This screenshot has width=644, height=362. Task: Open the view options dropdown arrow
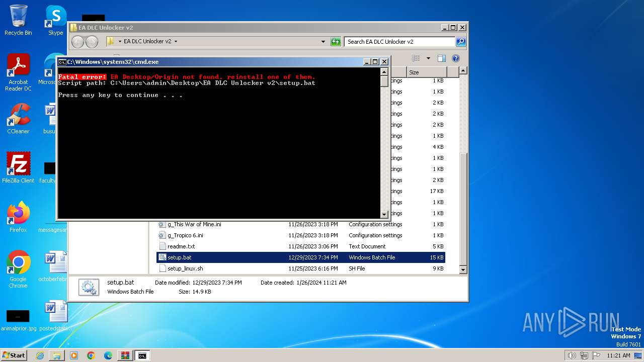pyautogui.click(x=428, y=58)
